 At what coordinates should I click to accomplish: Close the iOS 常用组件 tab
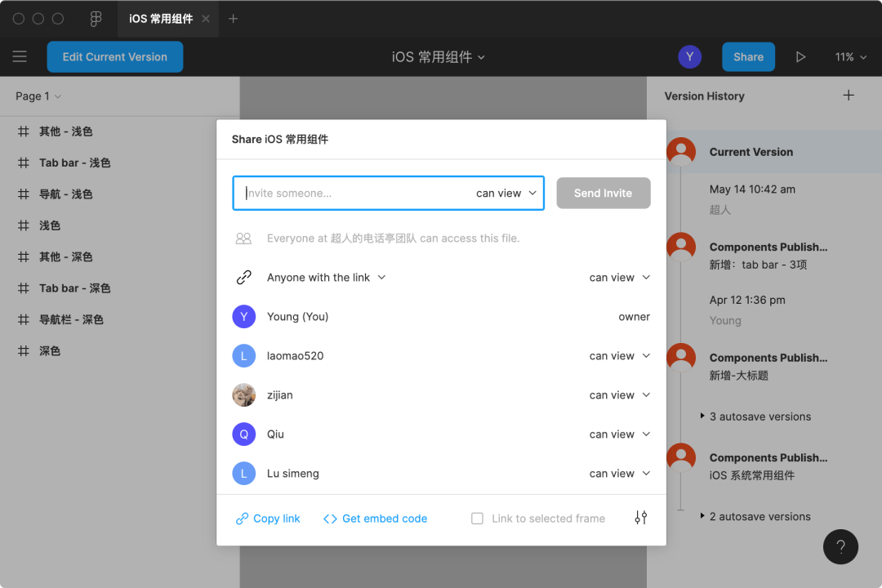(205, 19)
